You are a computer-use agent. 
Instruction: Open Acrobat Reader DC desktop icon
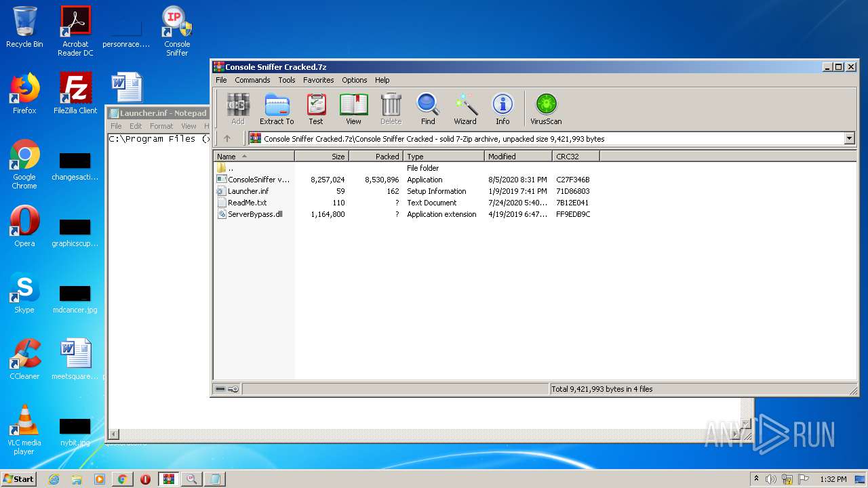pos(75,31)
